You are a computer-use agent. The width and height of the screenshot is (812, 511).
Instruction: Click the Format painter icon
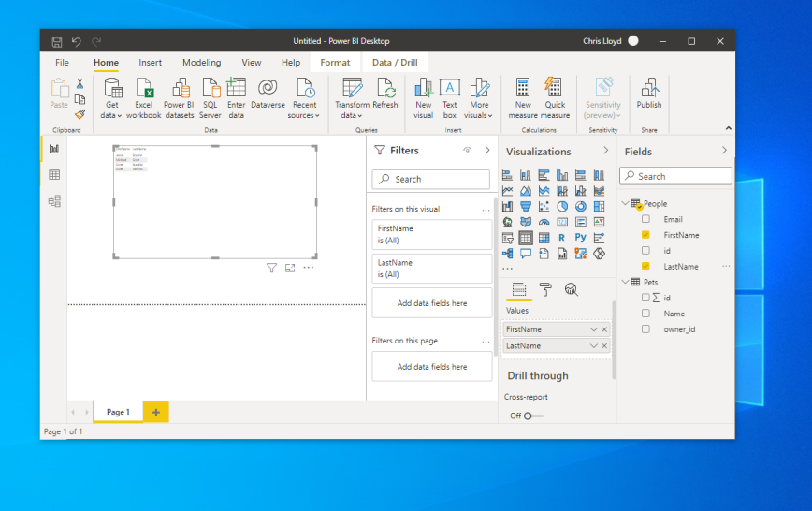(80, 114)
